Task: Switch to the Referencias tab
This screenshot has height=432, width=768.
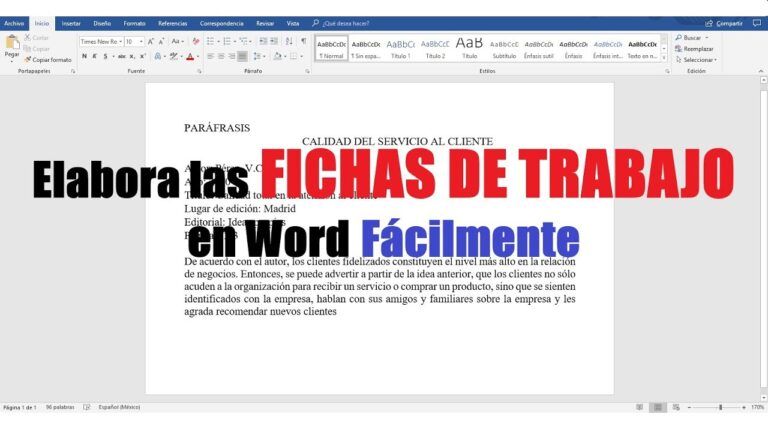Action: click(x=172, y=22)
